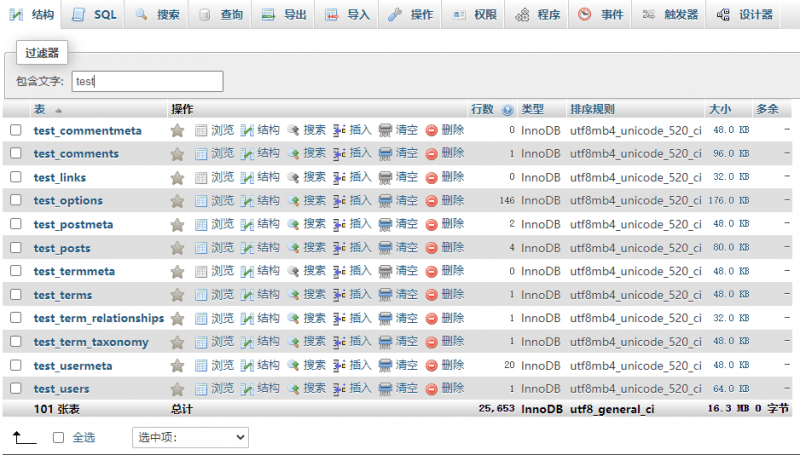Open the 选中项 dropdown menu
The image size is (800, 455).
(190, 437)
